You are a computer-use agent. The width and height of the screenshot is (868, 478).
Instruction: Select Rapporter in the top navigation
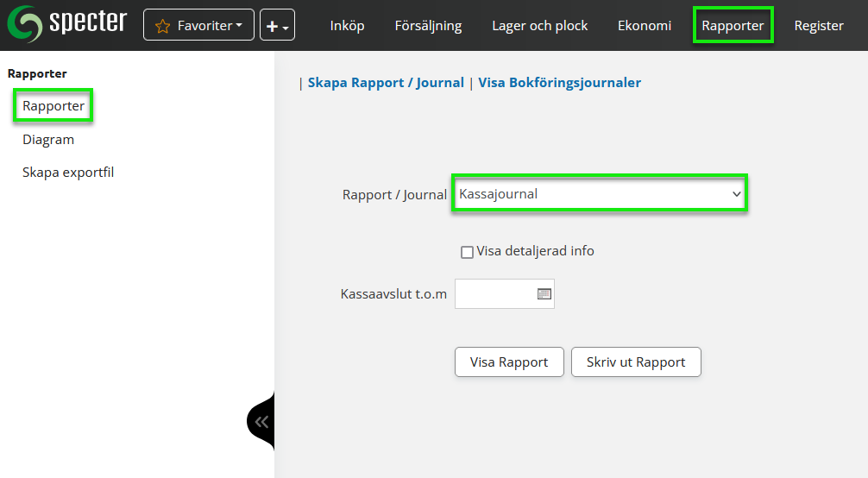733,26
